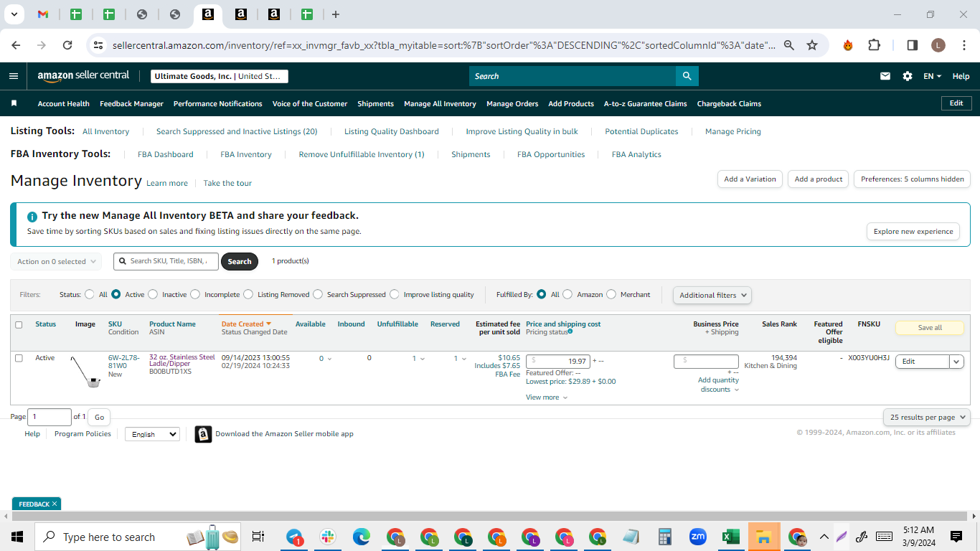Screen dimensions: 980x551
Task: Open the dropdown arrow next to Edit
Action: click(956, 362)
